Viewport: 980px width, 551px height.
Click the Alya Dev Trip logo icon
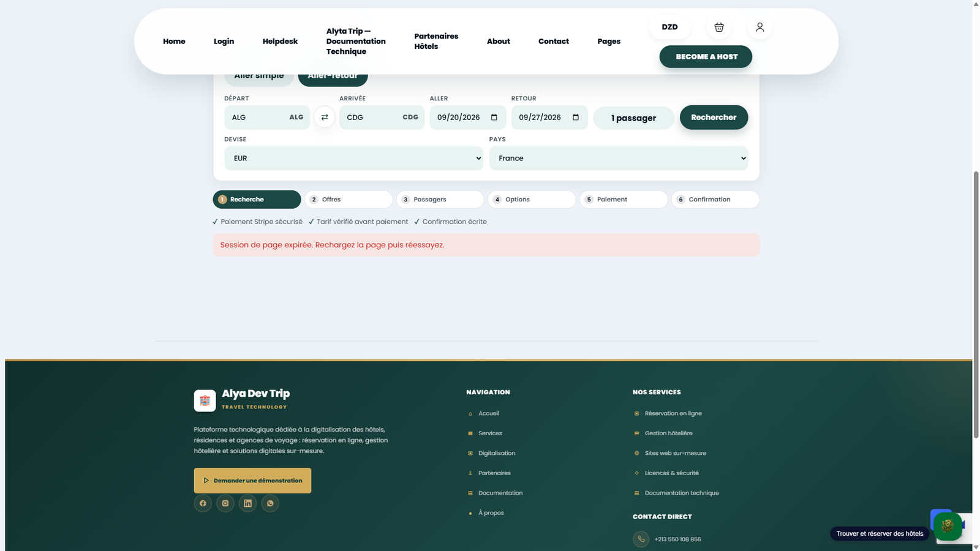tap(205, 400)
